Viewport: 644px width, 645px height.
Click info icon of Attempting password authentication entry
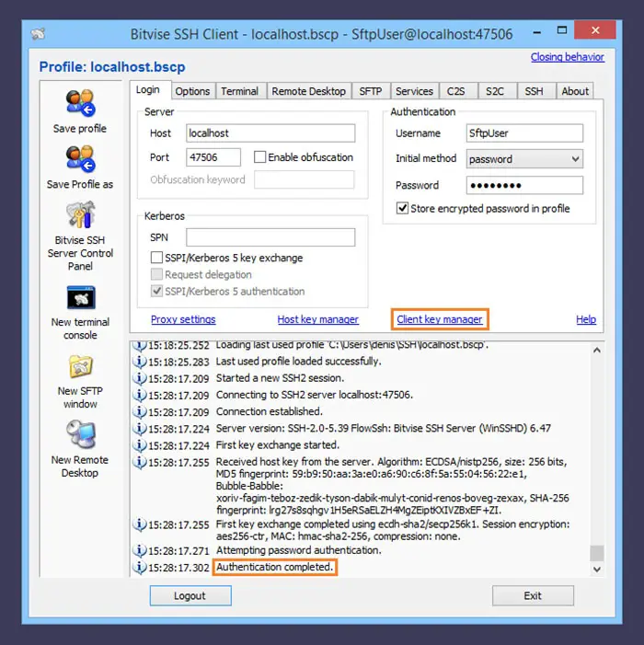(140, 550)
